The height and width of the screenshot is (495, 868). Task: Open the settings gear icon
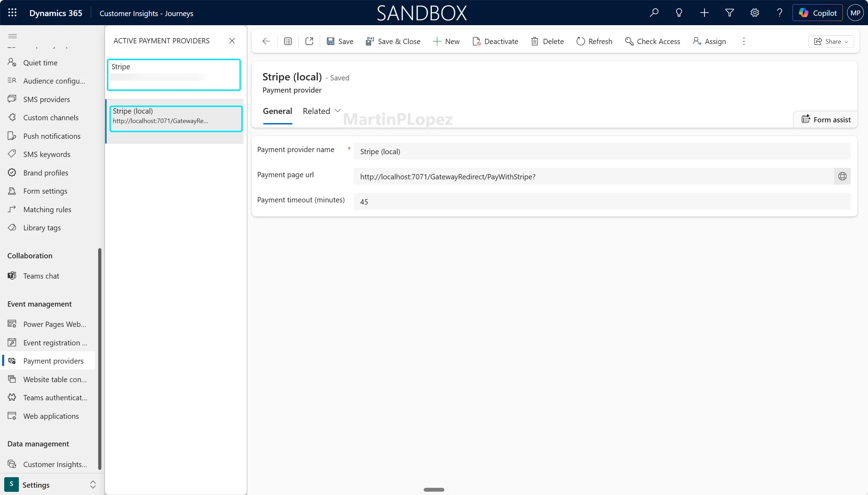click(755, 13)
